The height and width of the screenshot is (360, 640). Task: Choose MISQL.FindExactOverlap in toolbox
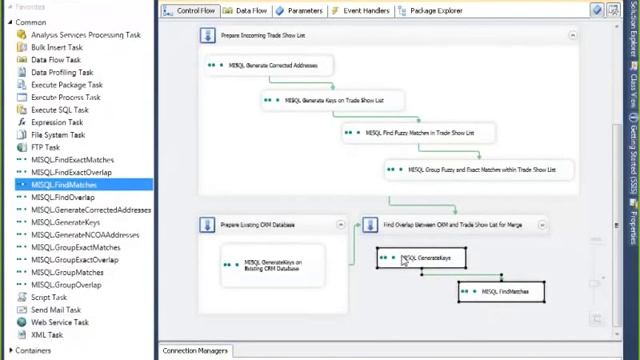71,172
